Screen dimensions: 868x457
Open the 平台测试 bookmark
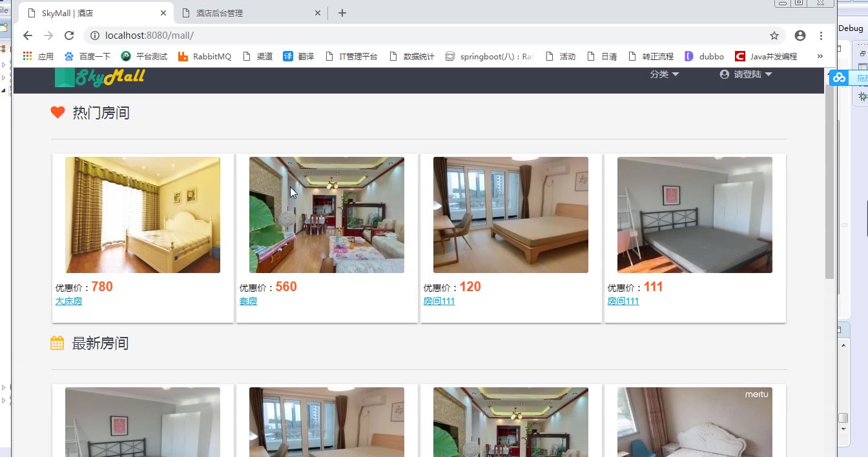click(x=144, y=56)
